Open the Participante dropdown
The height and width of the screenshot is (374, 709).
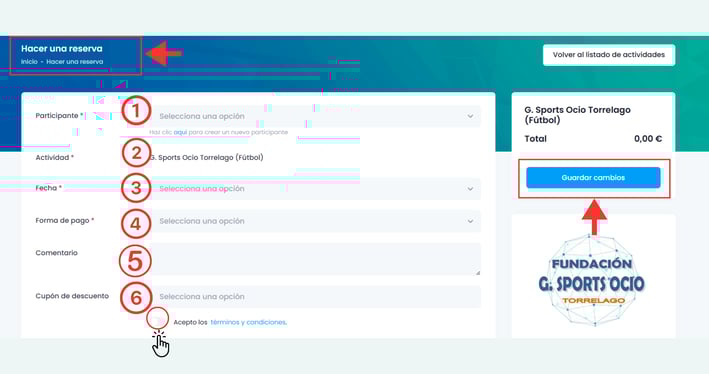[x=315, y=116]
